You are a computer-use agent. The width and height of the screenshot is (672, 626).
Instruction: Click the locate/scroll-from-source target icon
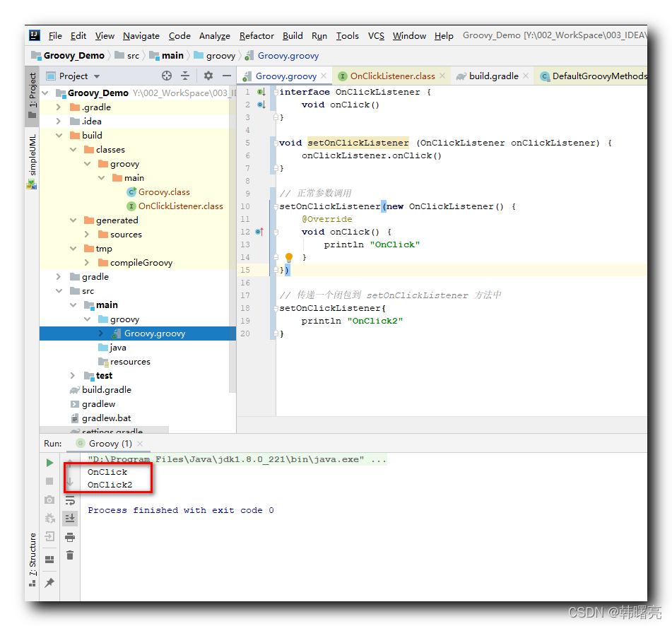(x=167, y=76)
